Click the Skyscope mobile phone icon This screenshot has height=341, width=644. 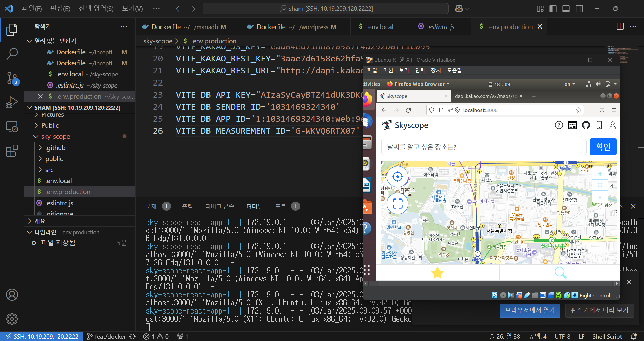tap(599, 125)
